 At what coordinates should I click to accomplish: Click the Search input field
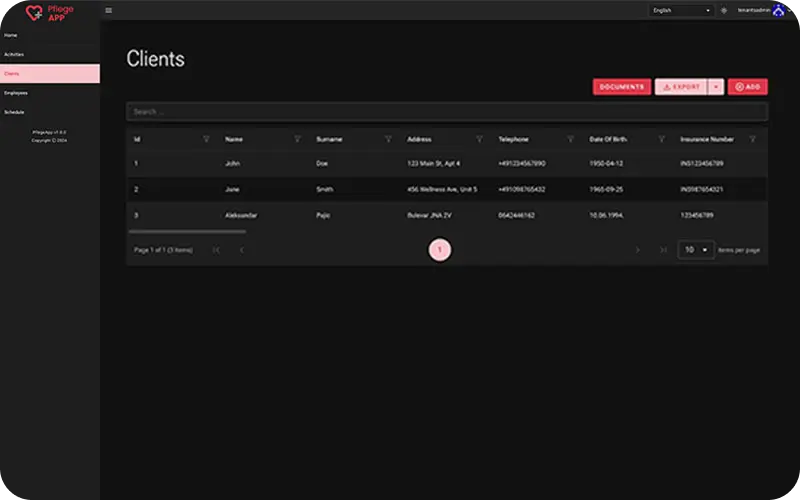(446, 112)
